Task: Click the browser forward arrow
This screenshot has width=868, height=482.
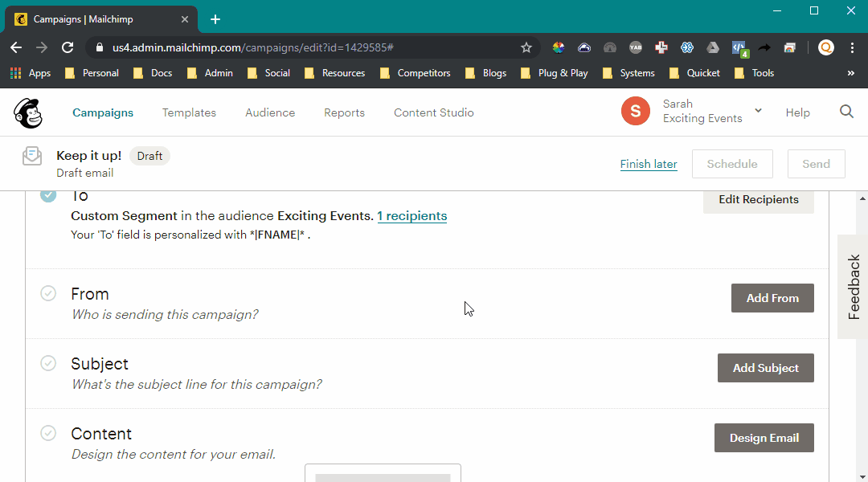Action: click(x=42, y=47)
